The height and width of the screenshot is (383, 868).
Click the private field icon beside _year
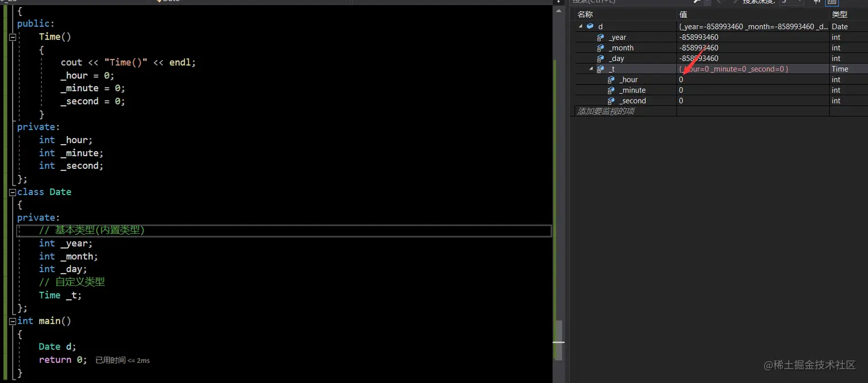600,37
